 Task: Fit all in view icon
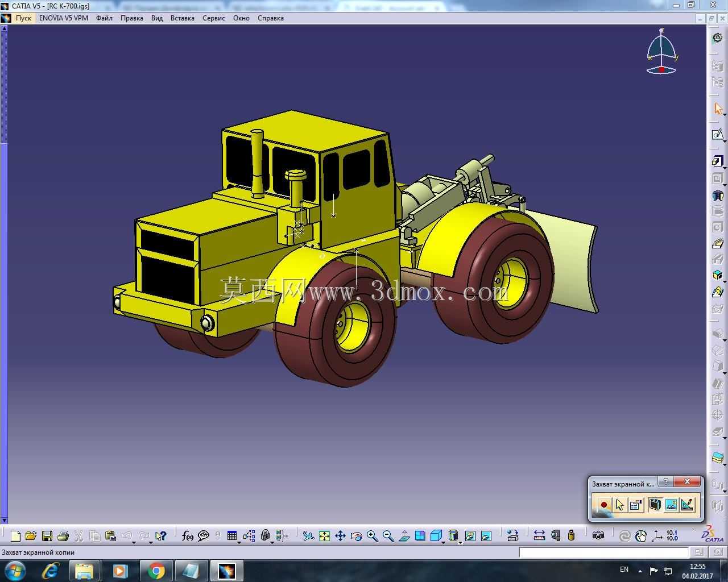[x=324, y=535]
